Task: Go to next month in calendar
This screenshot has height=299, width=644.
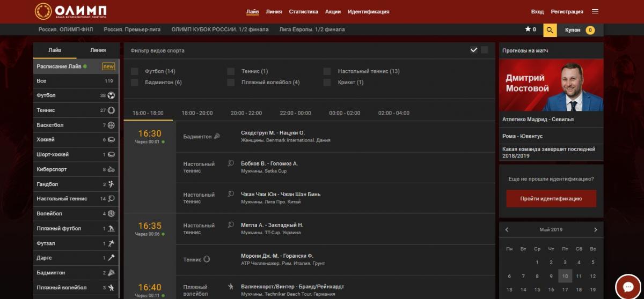Action: pos(595,230)
